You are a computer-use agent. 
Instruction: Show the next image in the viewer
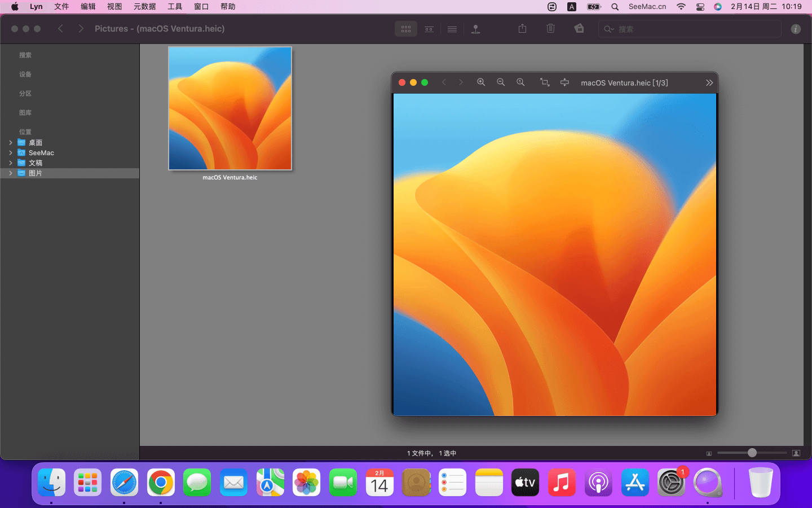point(461,82)
